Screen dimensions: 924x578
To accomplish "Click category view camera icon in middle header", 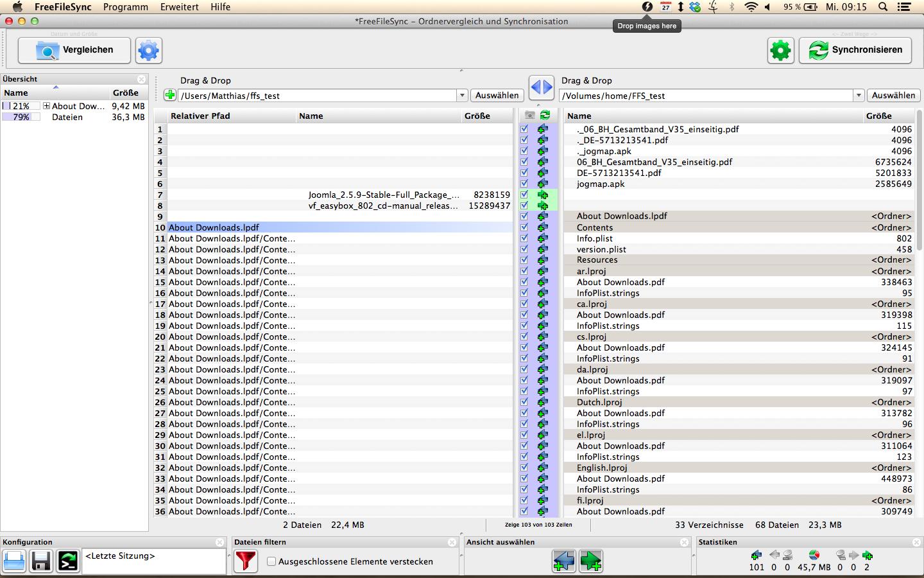I will coord(529,115).
